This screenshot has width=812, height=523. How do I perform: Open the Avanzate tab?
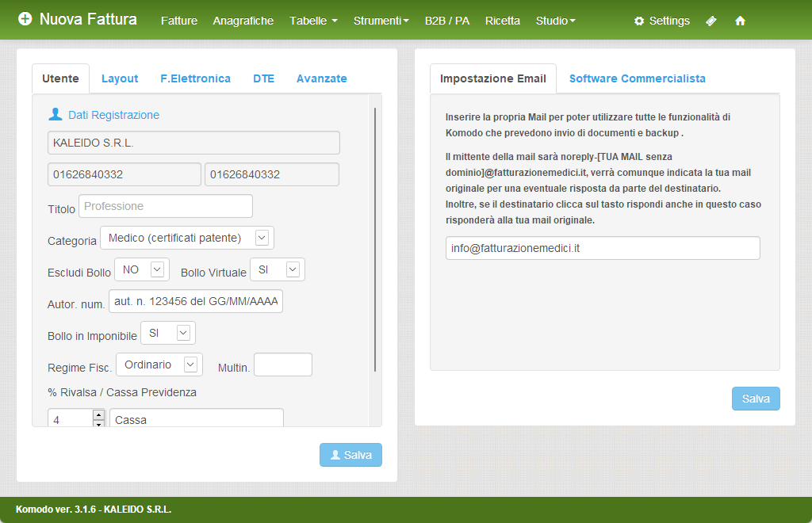coord(321,78)
